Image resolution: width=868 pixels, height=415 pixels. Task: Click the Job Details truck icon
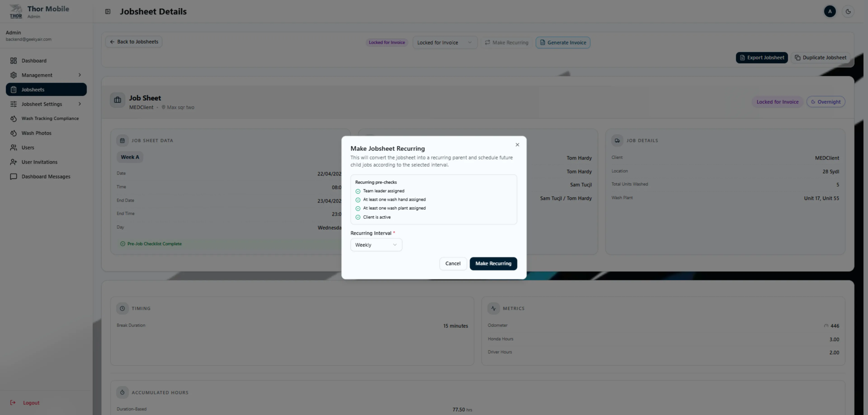[x=617, y=140]
